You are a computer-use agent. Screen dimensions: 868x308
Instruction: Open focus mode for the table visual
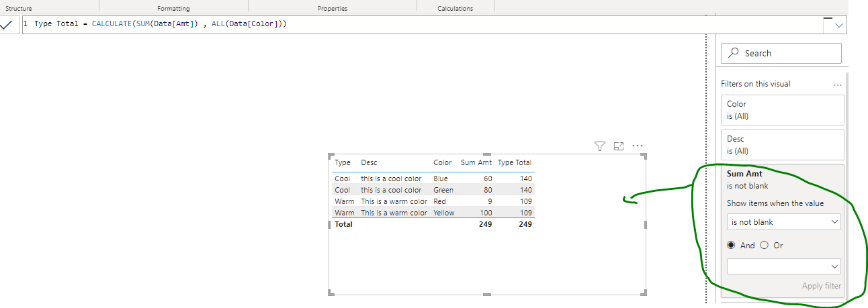pos(619,146)
